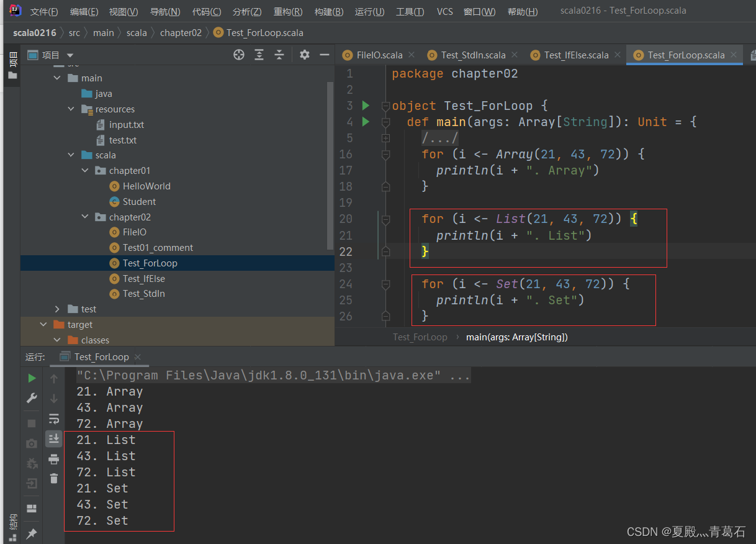Expand the folded block on line 5
This screenshot has height=544, width=756.
385,138
